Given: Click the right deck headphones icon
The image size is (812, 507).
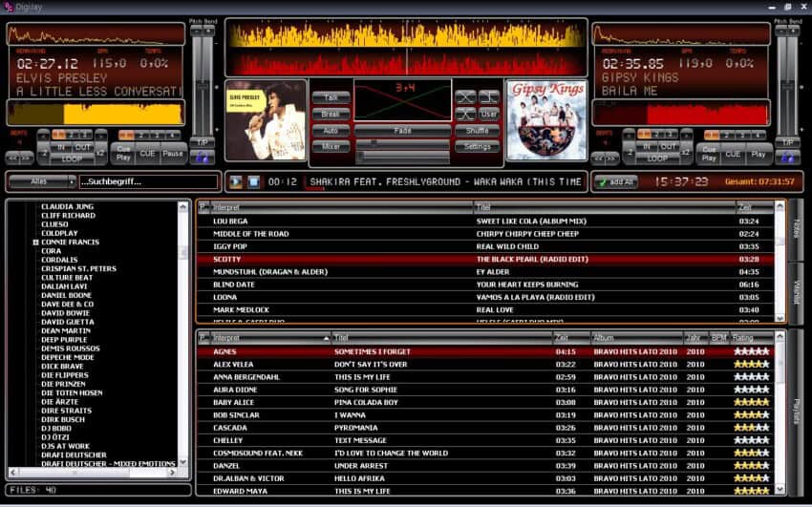Looking at the screenshot, I should (788, 156).
